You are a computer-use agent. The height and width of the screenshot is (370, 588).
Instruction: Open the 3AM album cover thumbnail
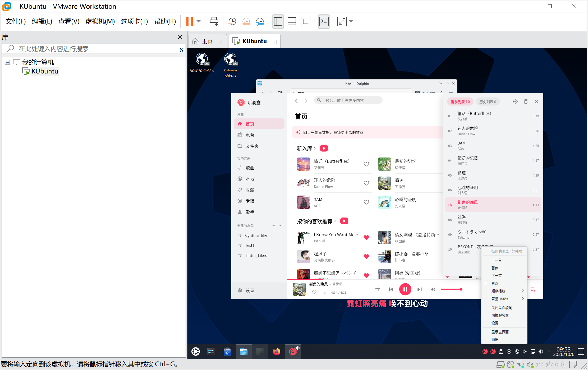[303, 202]
